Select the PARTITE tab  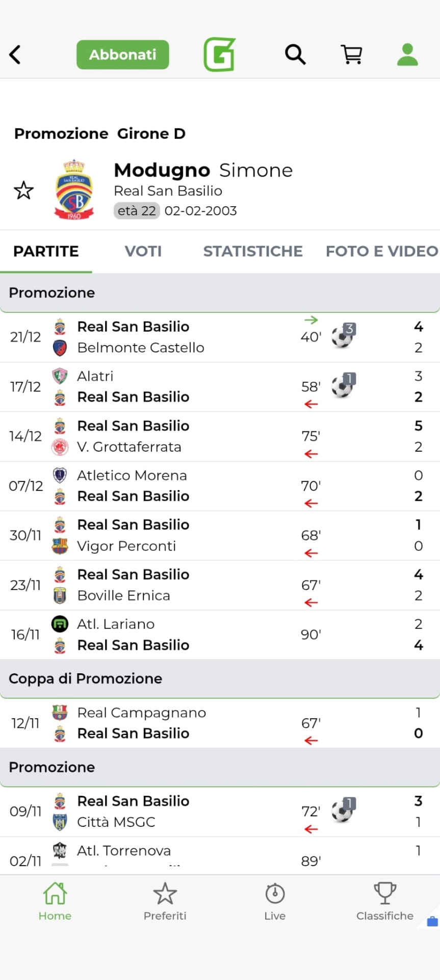[46, 251]
